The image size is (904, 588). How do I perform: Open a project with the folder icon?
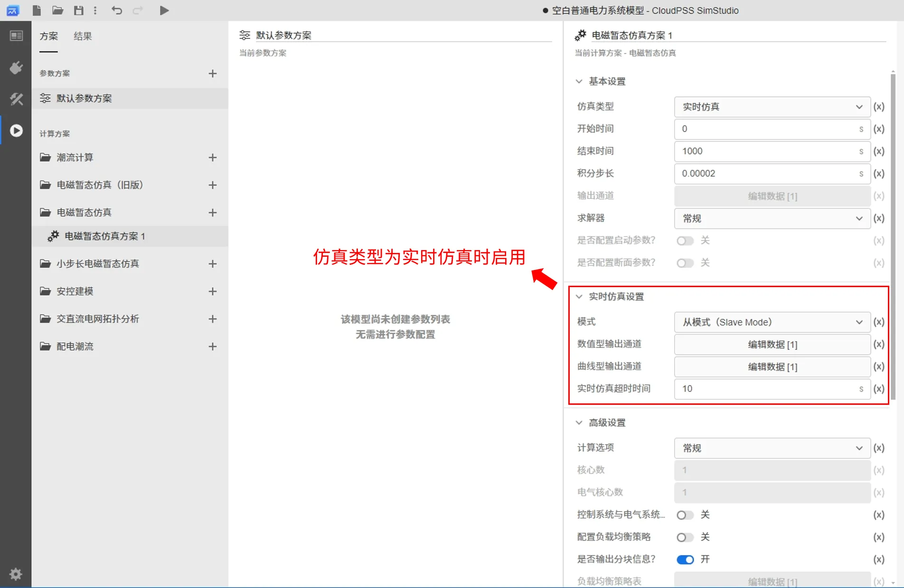coord(57,10)
